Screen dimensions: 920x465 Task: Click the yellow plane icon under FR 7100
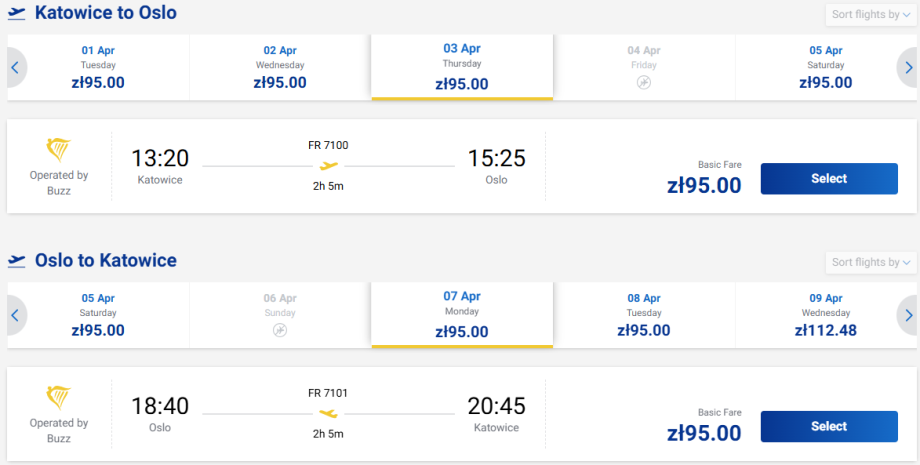pyautogui.click(x=329, y=166)
